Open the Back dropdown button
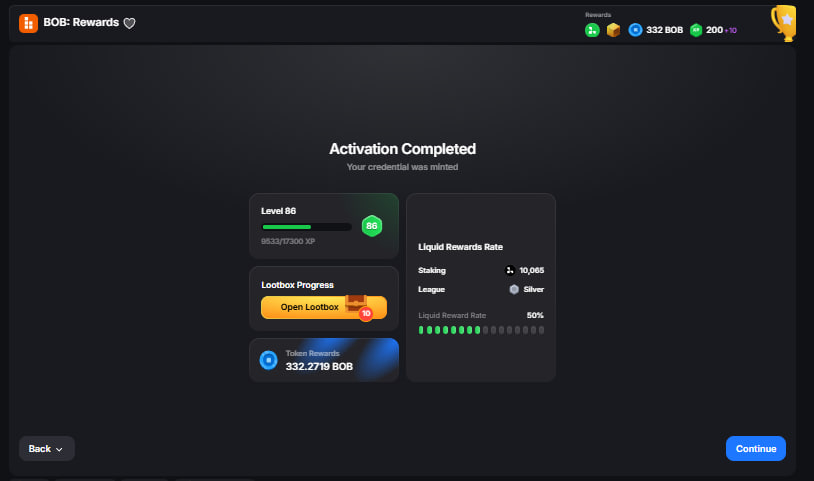The height and width of the screenshot is (481, 814). pyautogui.click(x=47, y=449)
